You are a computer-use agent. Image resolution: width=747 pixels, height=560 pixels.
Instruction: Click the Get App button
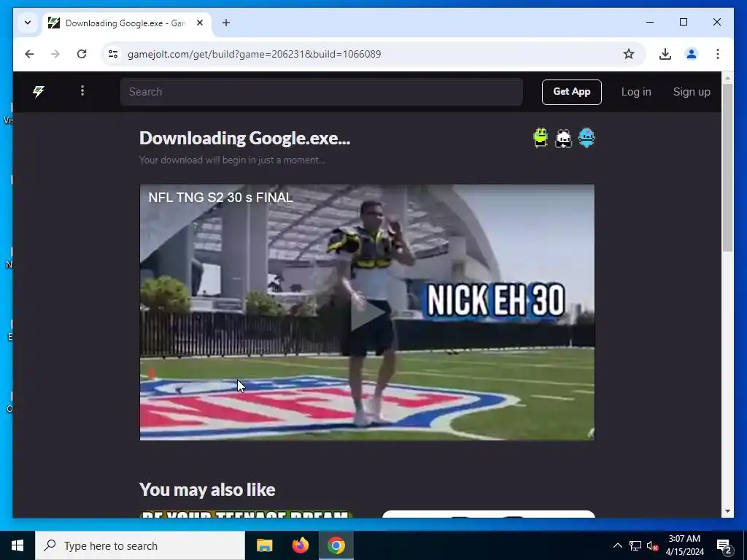571,92
